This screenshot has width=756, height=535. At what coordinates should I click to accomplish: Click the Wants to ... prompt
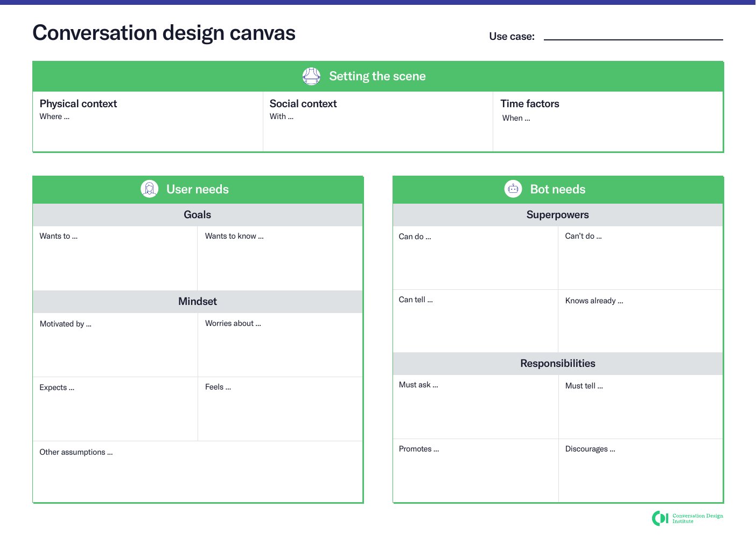click(59, 236)
